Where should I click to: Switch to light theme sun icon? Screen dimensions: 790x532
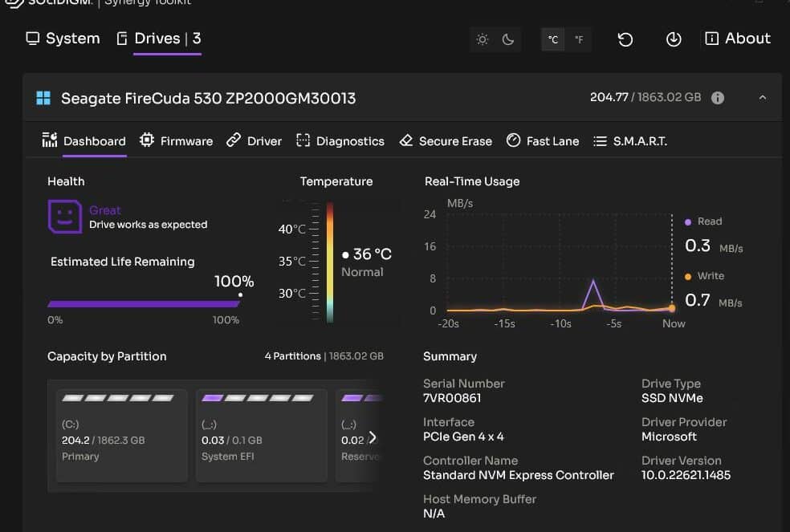point(483,39)
